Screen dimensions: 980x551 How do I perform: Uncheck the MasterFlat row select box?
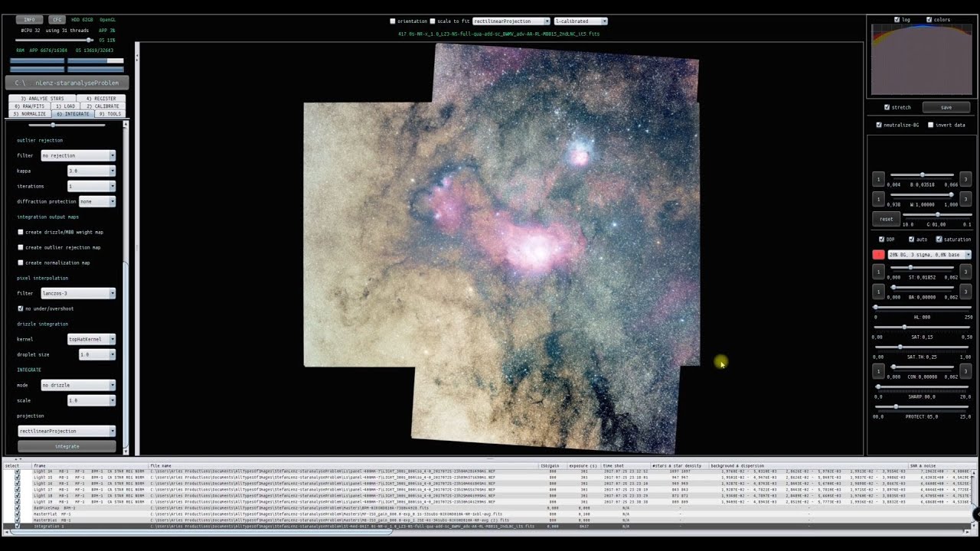pos(18,514)
